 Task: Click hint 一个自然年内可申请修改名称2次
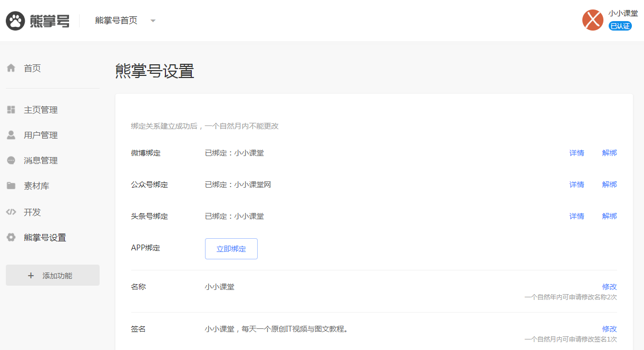[x=571, y=297]
